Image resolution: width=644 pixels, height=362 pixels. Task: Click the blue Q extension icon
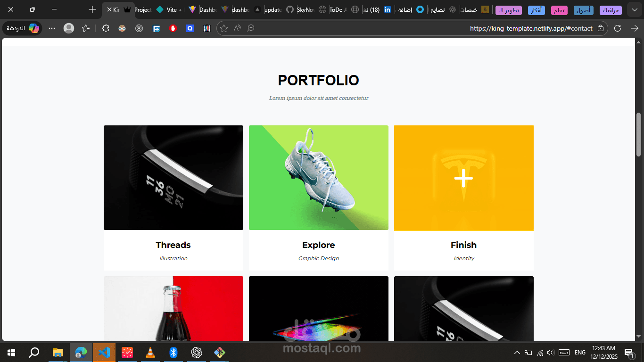point(190,28)
